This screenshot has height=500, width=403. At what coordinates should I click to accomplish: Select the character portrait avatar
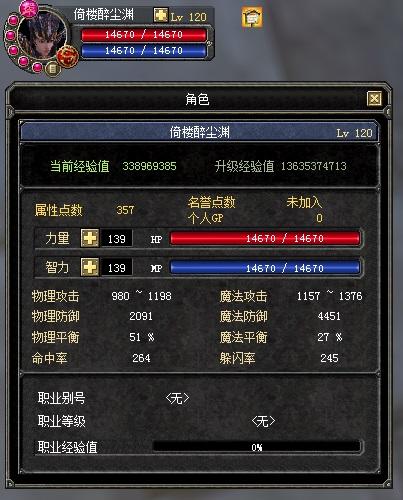tap(41, 36)
